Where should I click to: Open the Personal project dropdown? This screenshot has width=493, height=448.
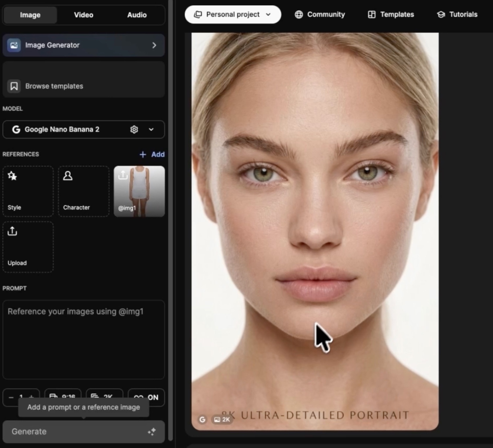[233, 14]
